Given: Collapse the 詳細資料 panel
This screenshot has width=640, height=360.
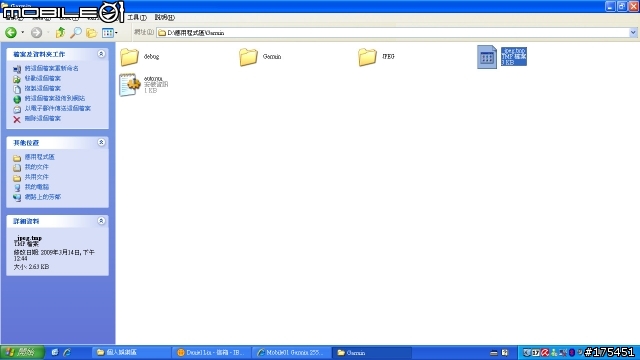Looking at the screenshot, I should pos(101,221).
